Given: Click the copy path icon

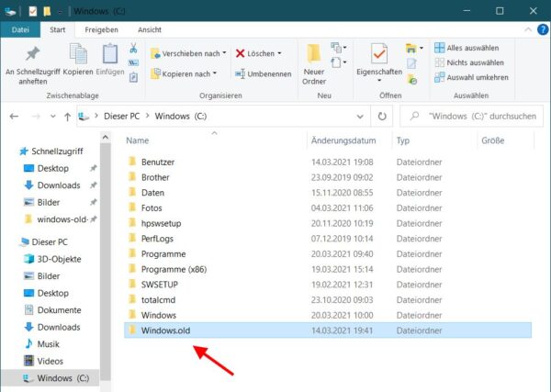Looking at the screenshot, I should tap(133, 62).
